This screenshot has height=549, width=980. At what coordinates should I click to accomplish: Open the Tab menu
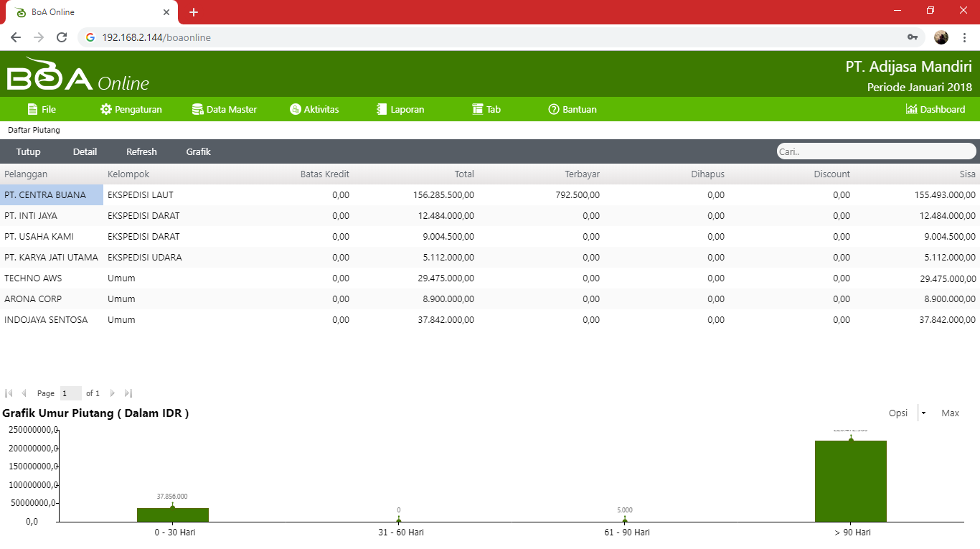[486, 110]
